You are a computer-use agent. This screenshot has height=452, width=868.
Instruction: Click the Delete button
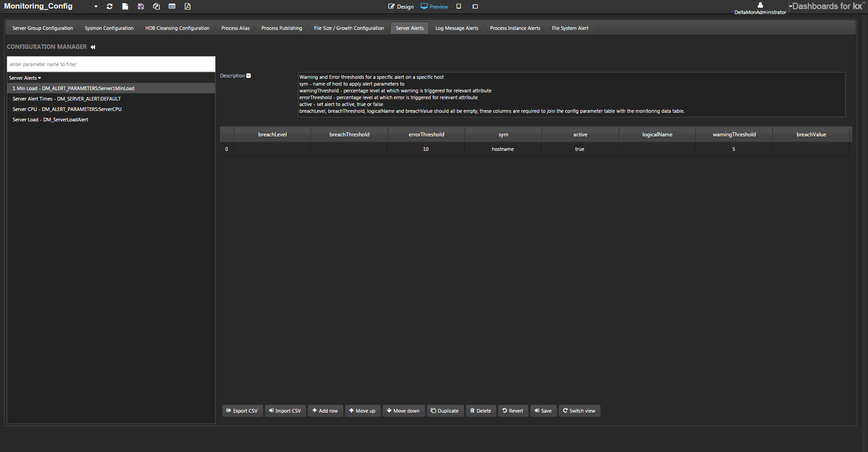[481, 411]
